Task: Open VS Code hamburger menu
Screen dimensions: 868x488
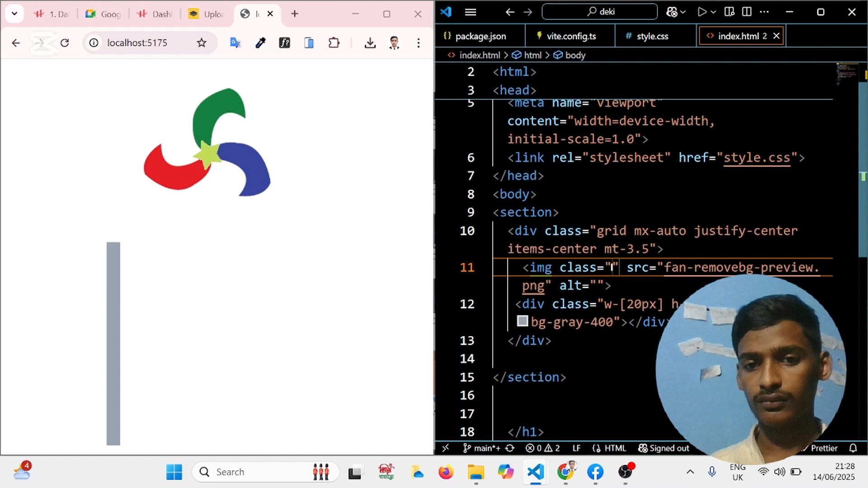Action: [471, 12]
